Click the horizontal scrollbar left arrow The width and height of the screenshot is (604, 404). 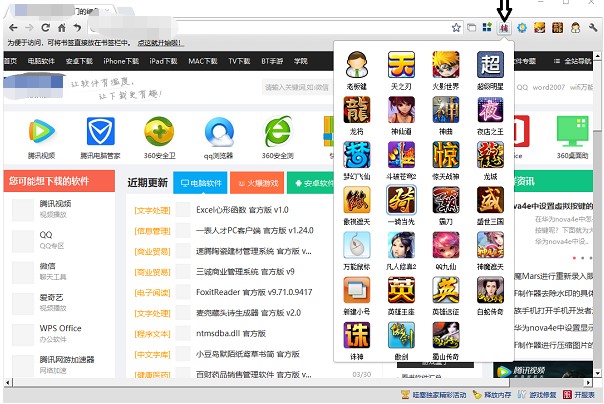(8, 383)
